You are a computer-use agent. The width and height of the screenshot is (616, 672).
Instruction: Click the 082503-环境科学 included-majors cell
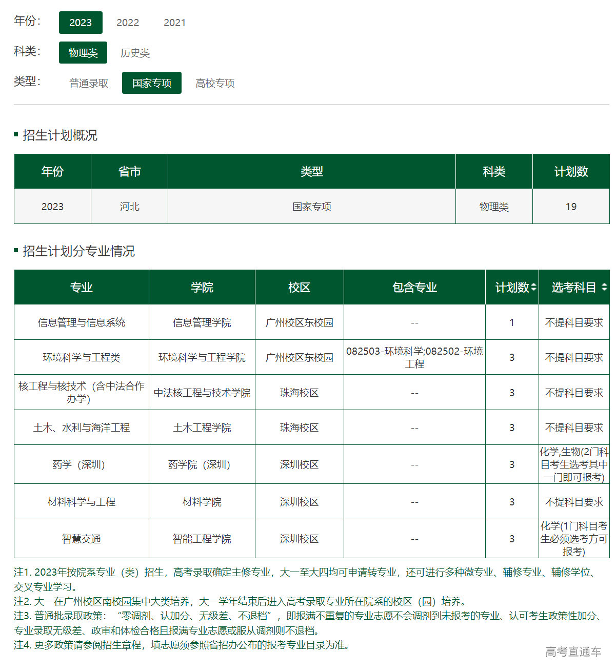414,357
